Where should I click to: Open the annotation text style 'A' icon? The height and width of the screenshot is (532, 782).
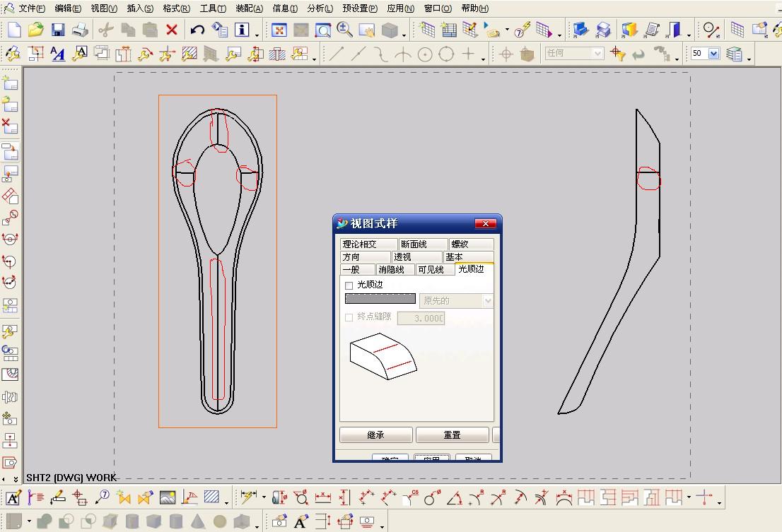click(58, 54)
